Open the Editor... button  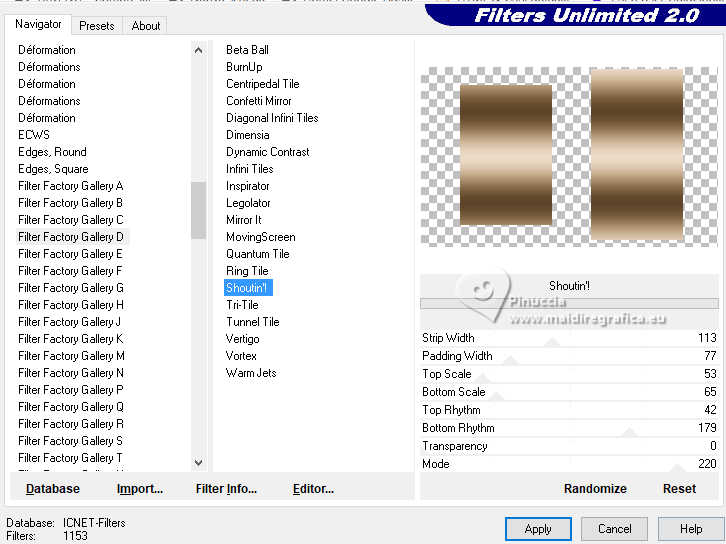click(313, 489)
